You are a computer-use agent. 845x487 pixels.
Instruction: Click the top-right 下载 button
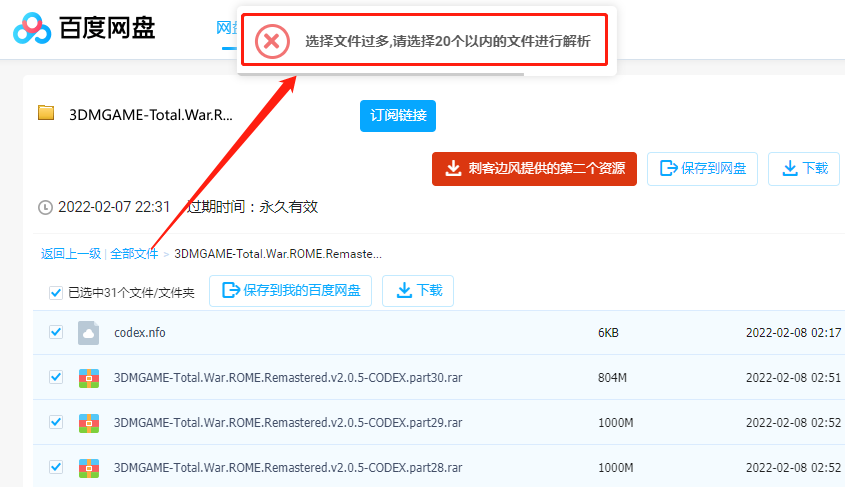(x=804, y=169)
